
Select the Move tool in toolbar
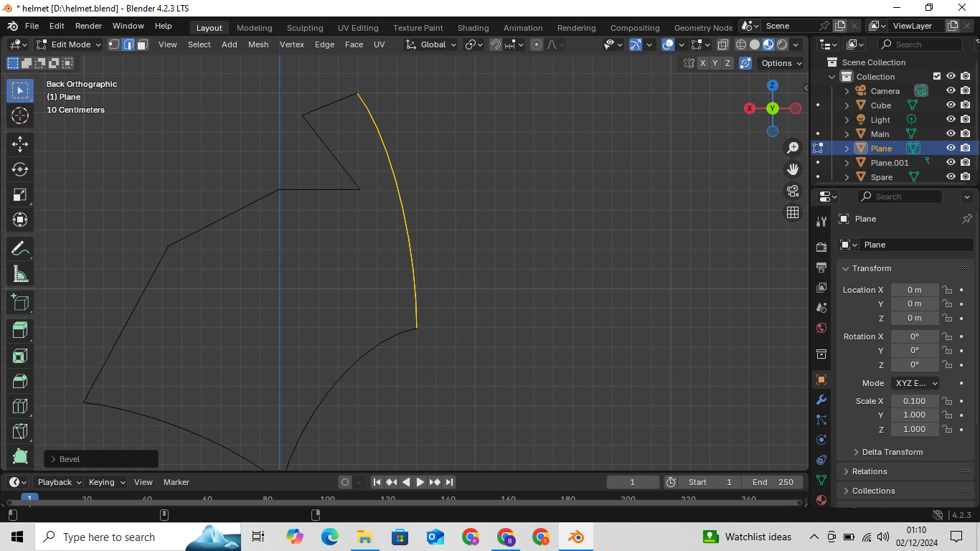point(20,143)
